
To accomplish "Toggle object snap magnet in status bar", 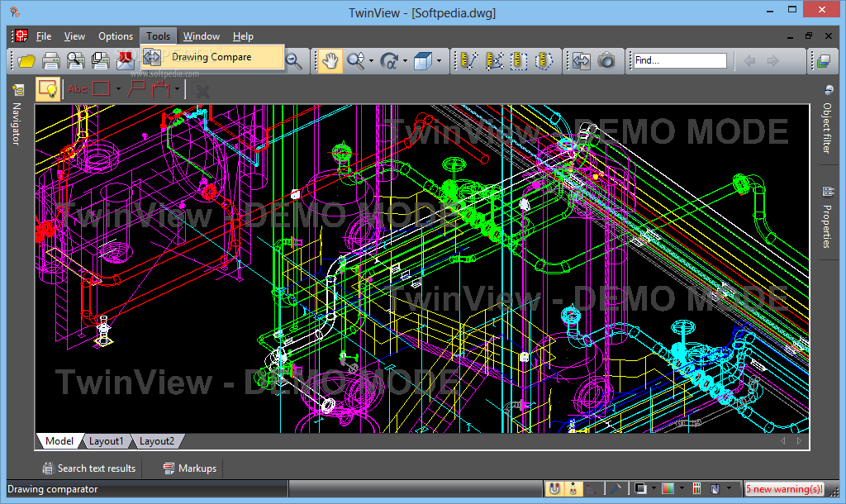I will tap(554, 489).
